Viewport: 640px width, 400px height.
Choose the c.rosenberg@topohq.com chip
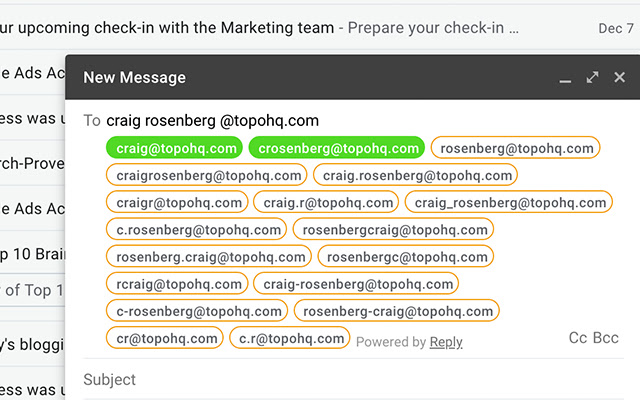coord(196,229)
